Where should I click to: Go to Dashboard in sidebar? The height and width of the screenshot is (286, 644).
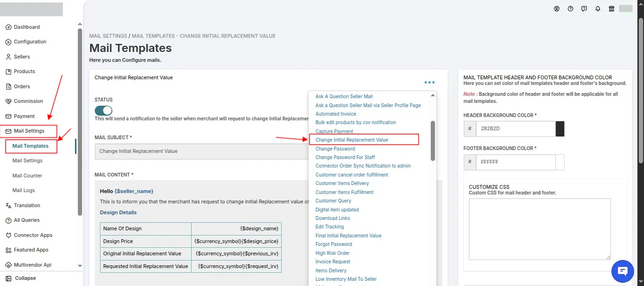27,27
